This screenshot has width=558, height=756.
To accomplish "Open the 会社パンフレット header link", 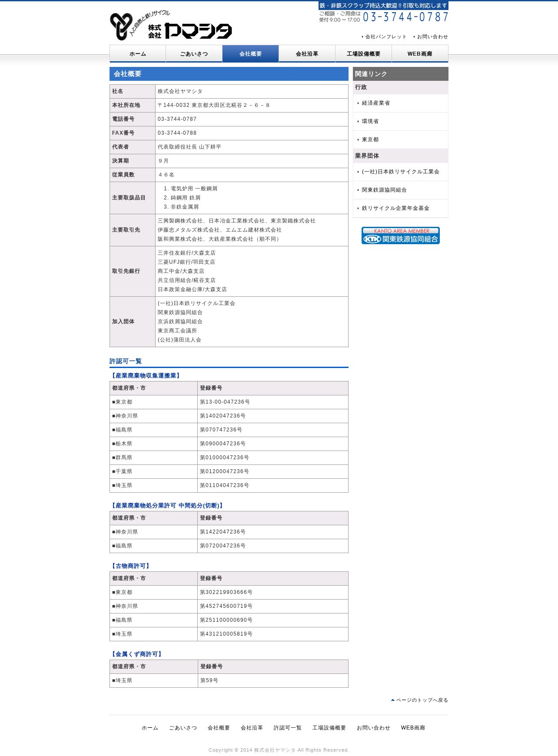I will tap(384, 37).
